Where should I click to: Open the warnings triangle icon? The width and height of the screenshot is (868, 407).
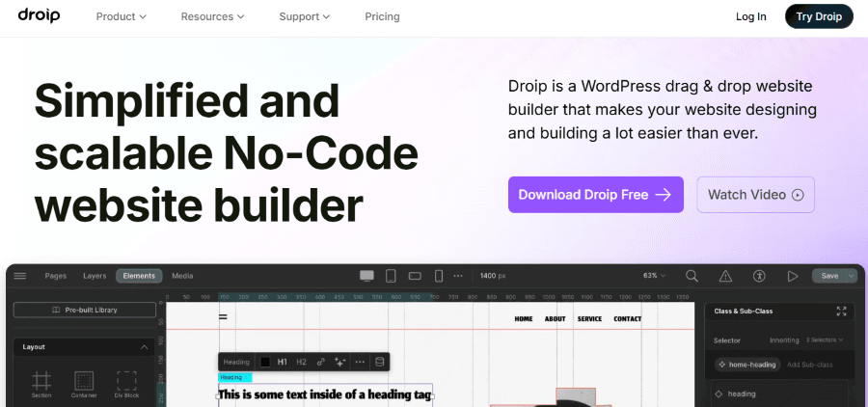(x=725, y=276)
